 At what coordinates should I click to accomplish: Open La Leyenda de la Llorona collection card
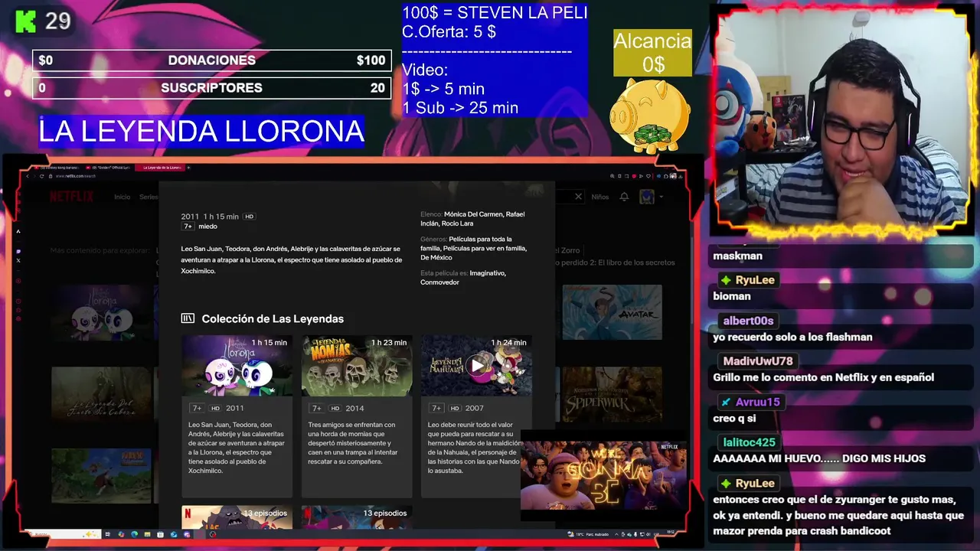pos(237,416)
